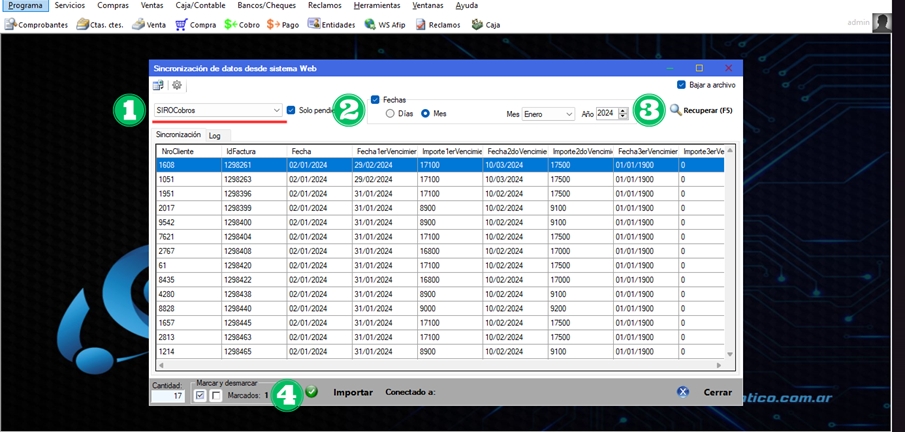905x432 pixels.
Task: Select the Días radio button
Action: (390, 114)
